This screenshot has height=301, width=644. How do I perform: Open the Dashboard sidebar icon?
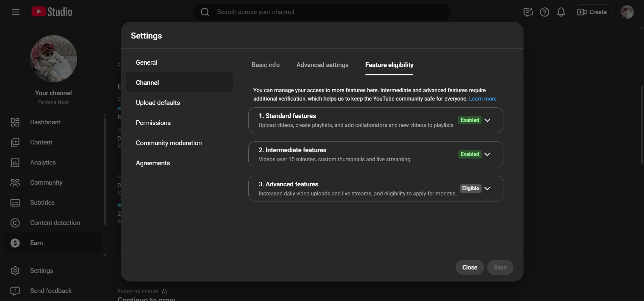pos(15,122)
